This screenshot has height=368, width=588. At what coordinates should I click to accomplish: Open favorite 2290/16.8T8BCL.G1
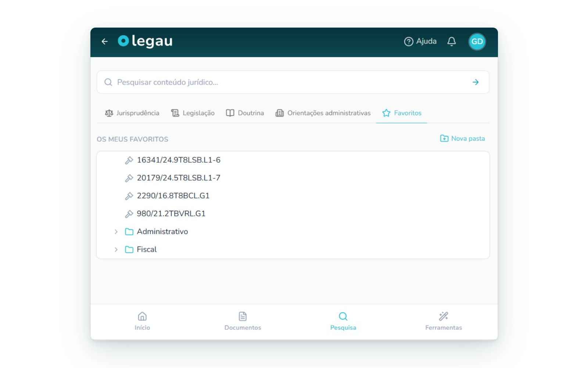(173, 196)
